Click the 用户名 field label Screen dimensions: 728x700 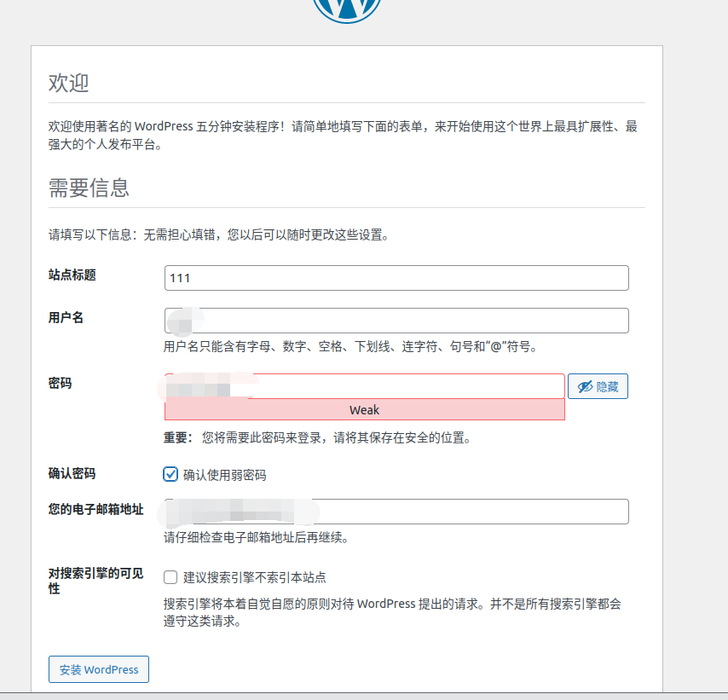click(x=66, y=317)
